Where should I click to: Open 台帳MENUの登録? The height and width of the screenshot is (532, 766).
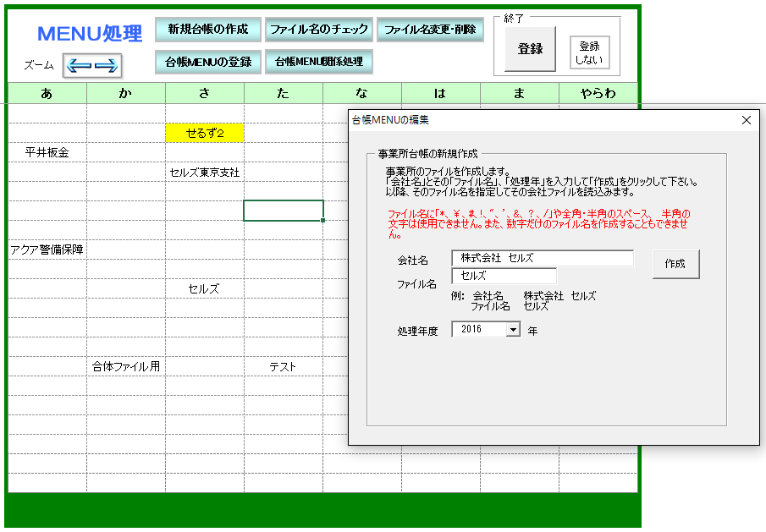click(x=208, y=62)
